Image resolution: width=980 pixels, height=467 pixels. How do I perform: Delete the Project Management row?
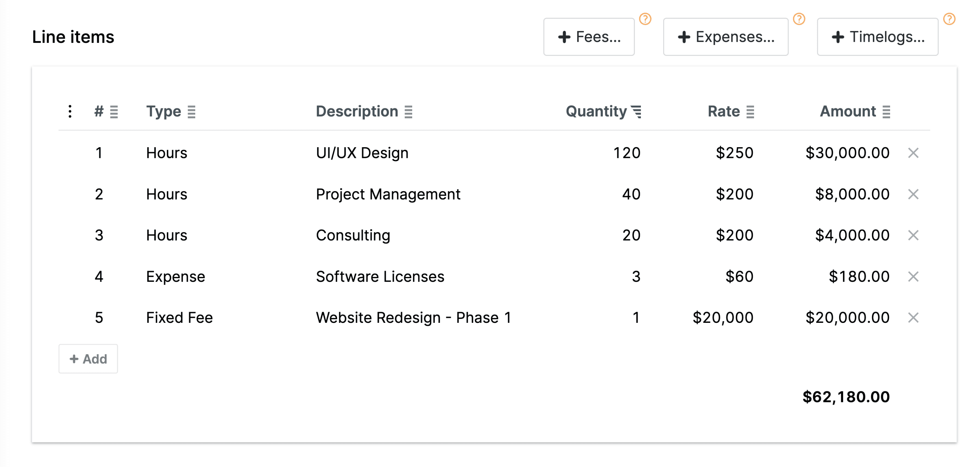[x=913, y=194]
